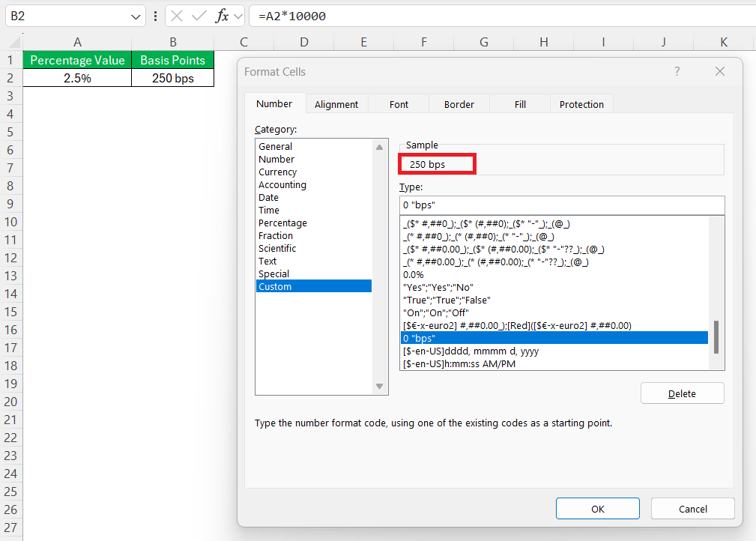Switch to the Border tab

pos(459,104)
